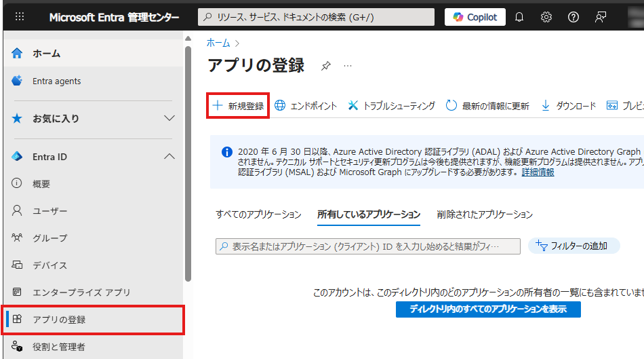Open Entra agents in the sidebar
Screen dimensions: 644x359
pyautogui.click(x=94, y=81)
